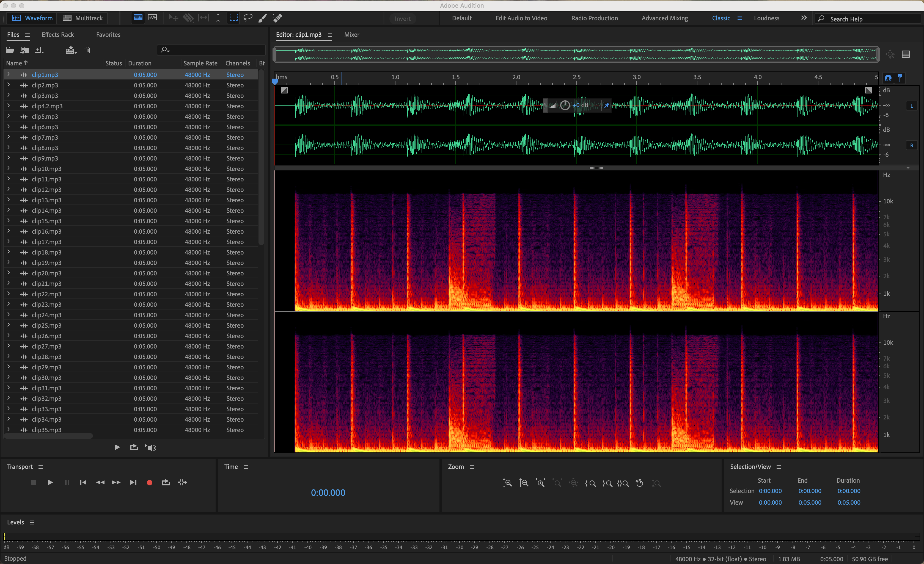Switch to Multitrack view
The height and width of the screenshot is (564, 924).
click(x=82, y=18)
